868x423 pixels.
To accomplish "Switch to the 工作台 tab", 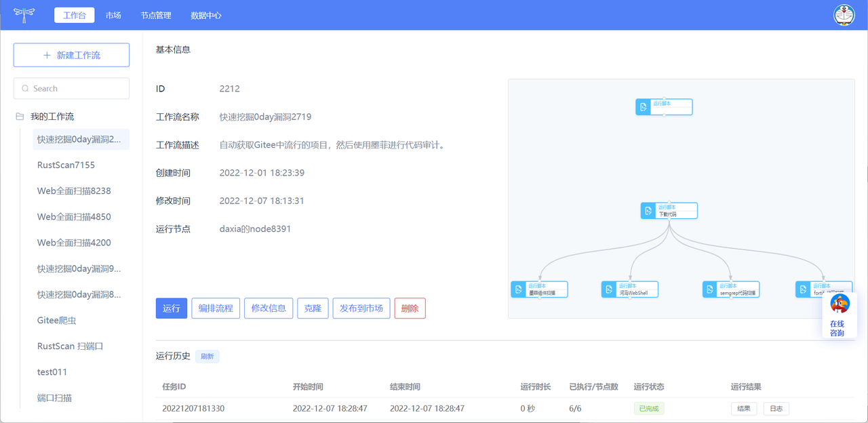I will tap(74, 15).
